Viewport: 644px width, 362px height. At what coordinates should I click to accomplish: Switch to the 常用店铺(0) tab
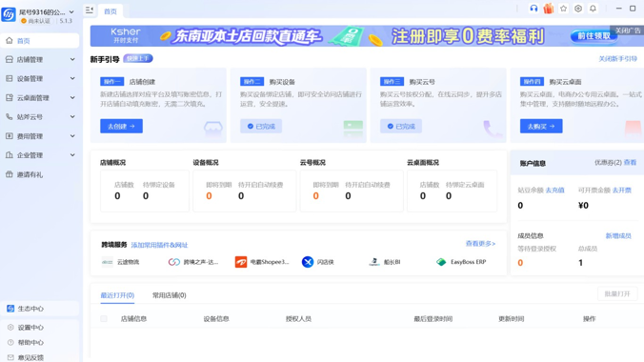[170, 295]
